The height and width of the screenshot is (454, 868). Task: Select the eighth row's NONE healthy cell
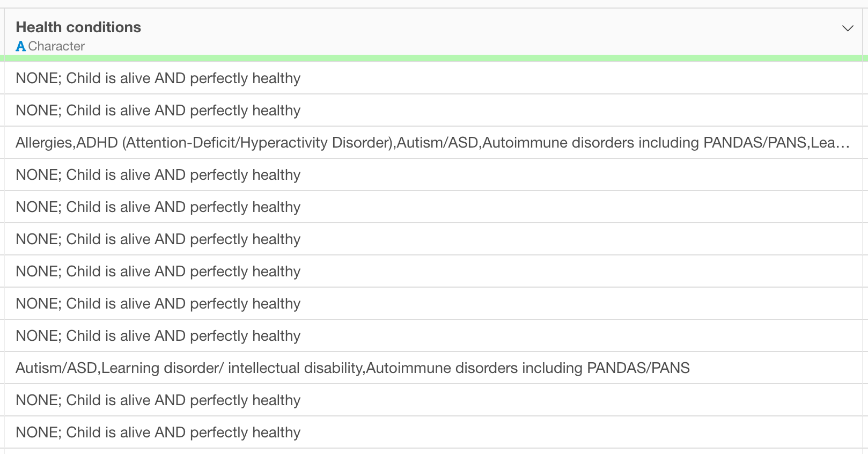pos(433,304)
